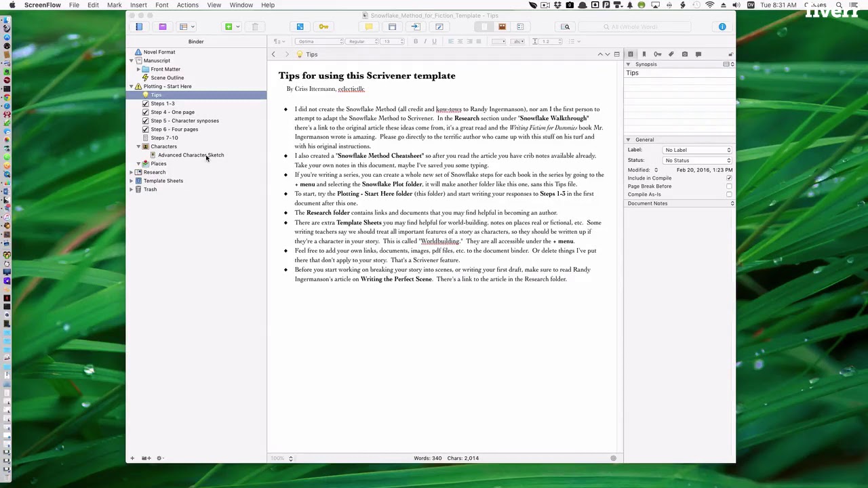Click add button at binder footer
The height and width of the screenshot is (488, 868).
(132, 458)
